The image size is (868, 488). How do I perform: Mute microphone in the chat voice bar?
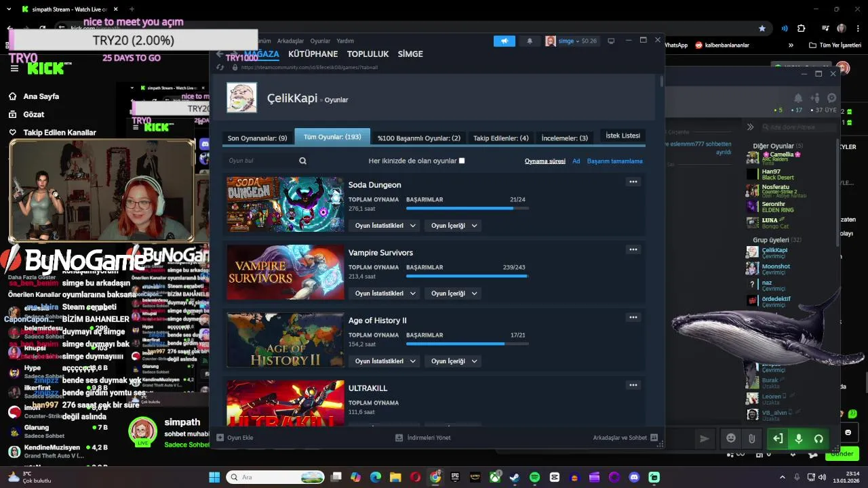click(x=798, y=439)
